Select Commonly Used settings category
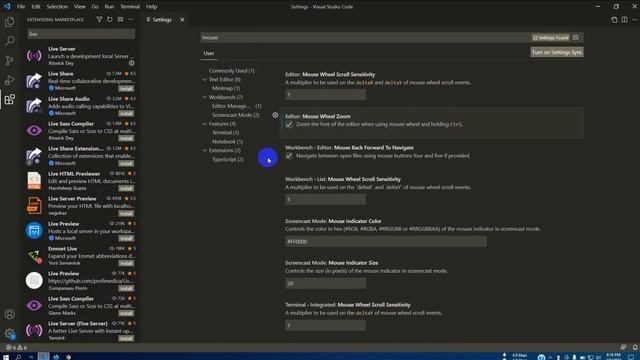The width and height of the screenshot is (640, 360). pyautogui.click(x=231, y=71)
